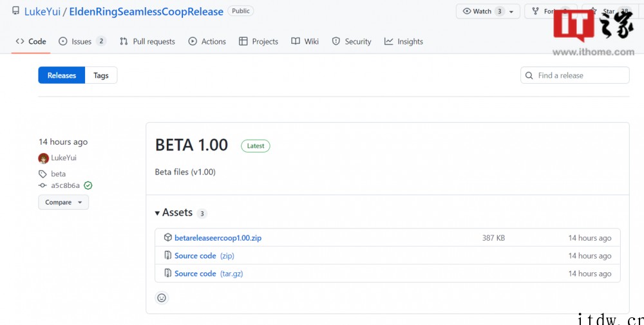Click 14 hours ago on betareleaseercoop1.00.zip row
Viewport: 644px width, 325px height.
tap(590, 238)
